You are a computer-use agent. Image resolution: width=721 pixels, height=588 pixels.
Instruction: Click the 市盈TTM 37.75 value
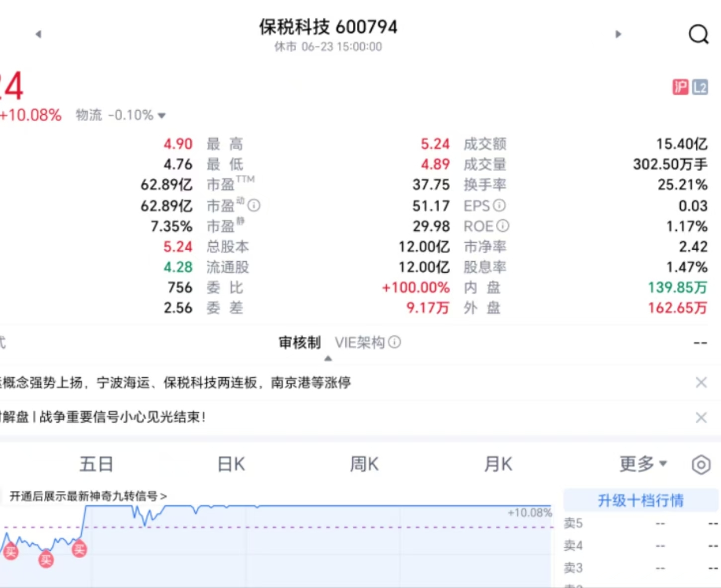click(x=431, y=185)
